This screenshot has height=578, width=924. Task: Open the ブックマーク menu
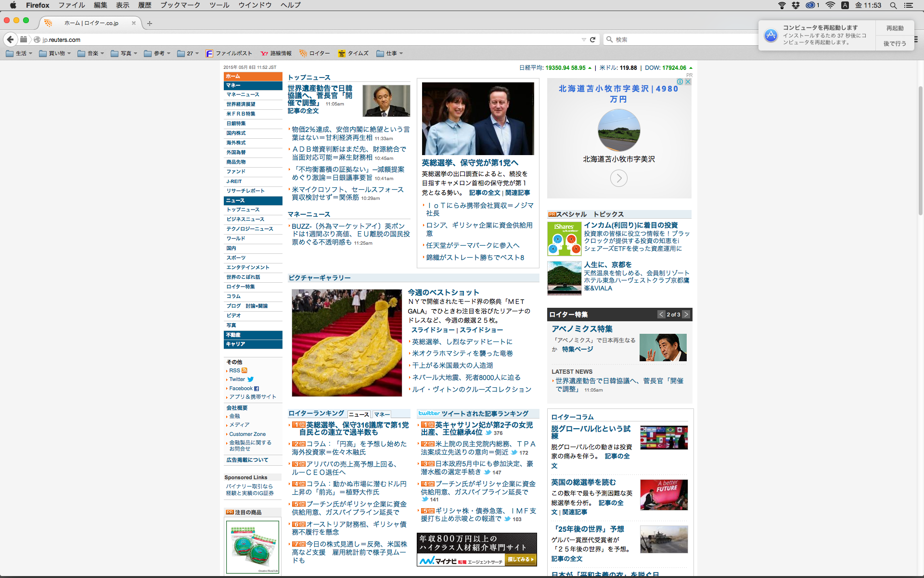180,5
